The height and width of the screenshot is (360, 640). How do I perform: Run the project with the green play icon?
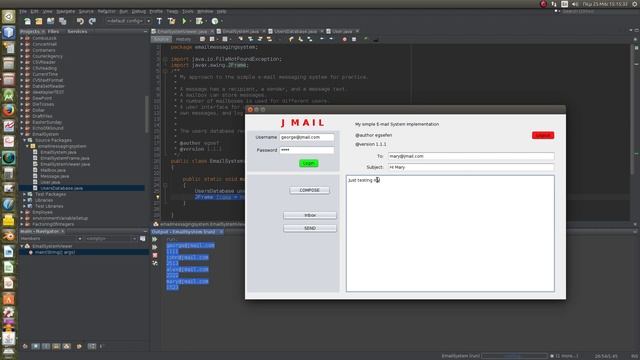point(184,21)
